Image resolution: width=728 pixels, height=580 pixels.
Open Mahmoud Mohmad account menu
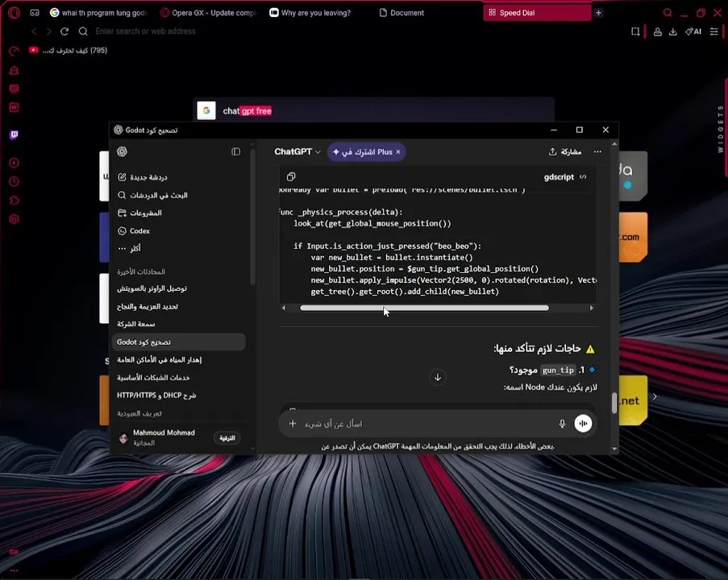pos(158,437)
